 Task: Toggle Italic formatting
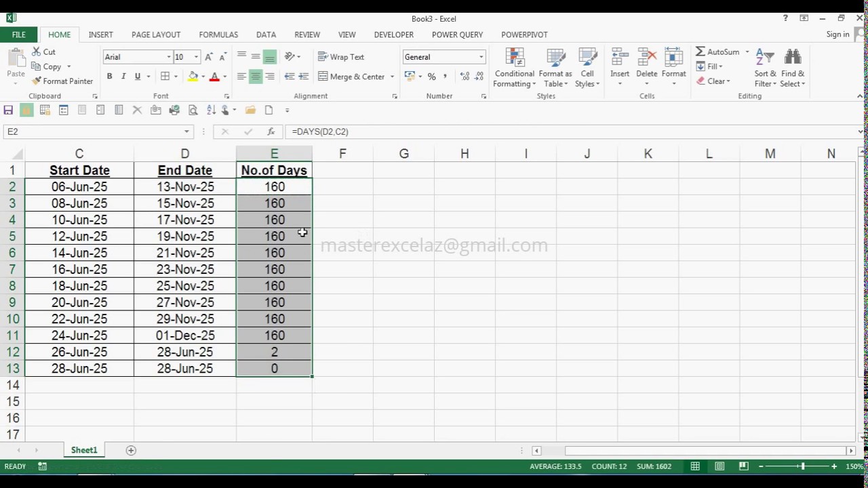(123, 77)
